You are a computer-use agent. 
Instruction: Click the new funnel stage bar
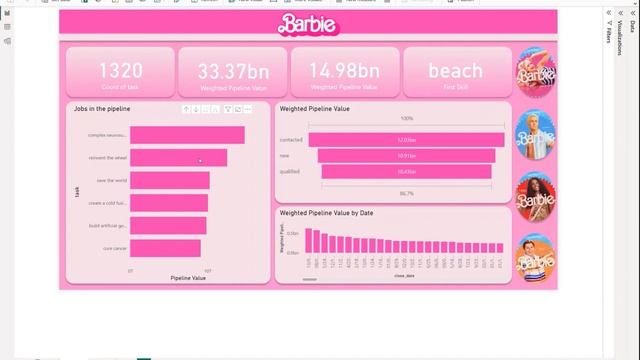tap(407, 156)
